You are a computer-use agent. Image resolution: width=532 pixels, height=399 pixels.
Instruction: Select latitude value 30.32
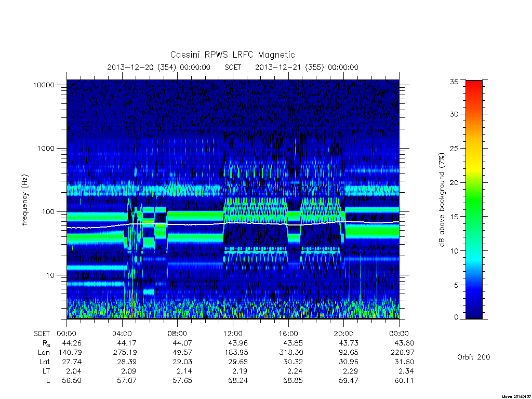tap(293, 362)
